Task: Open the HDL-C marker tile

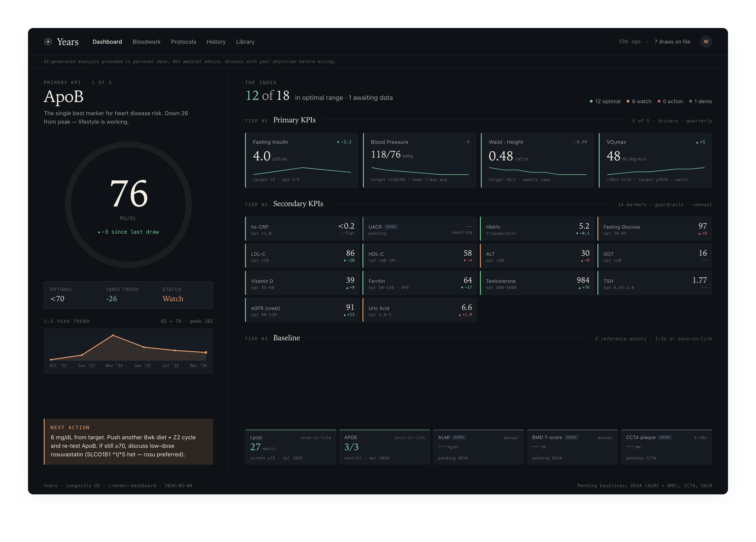Action: (420, 256)
